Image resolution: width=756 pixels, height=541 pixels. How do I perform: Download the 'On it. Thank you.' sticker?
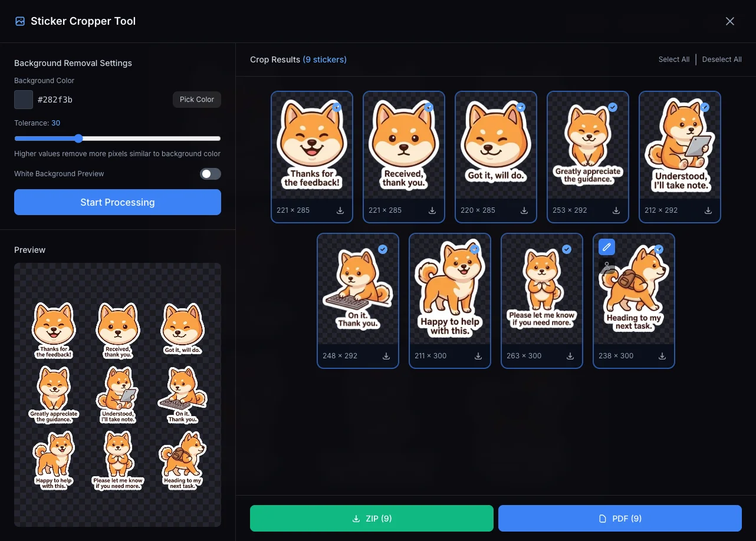pyautogui.click(x=386, y=356)
